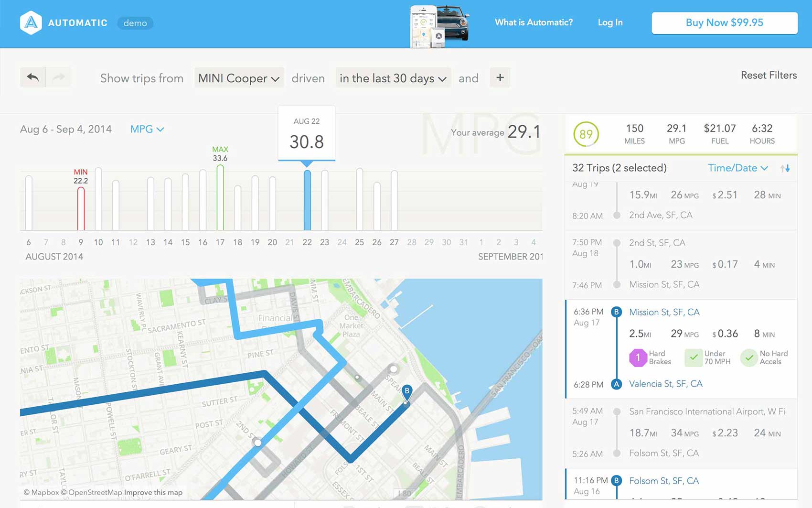Click the redo forward arrow button
The height and width of the screenshot is (508, 812).
coord(58,77)
